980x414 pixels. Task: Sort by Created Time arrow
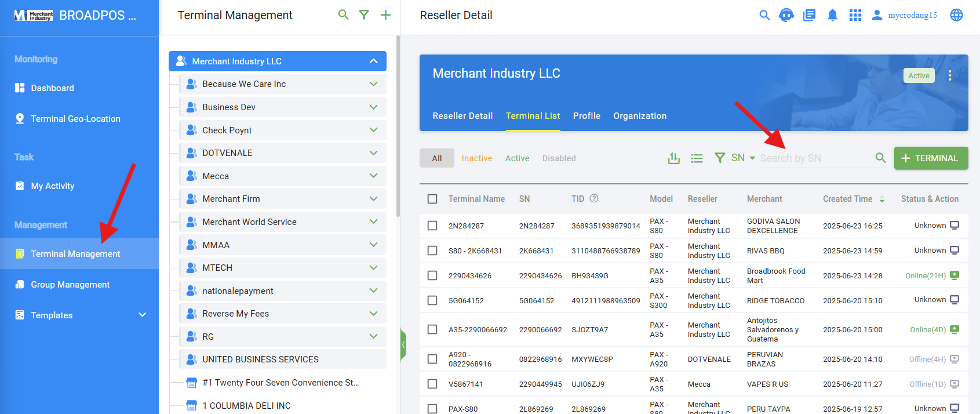(x=882, y=199)
